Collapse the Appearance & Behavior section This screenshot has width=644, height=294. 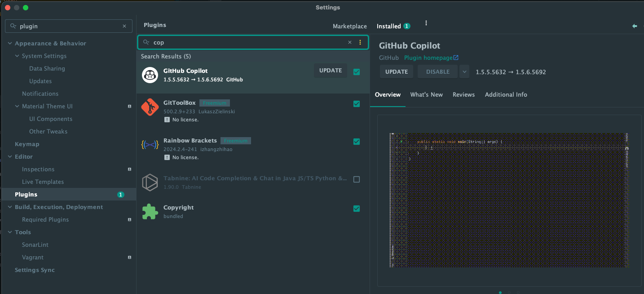coord(10,43)
